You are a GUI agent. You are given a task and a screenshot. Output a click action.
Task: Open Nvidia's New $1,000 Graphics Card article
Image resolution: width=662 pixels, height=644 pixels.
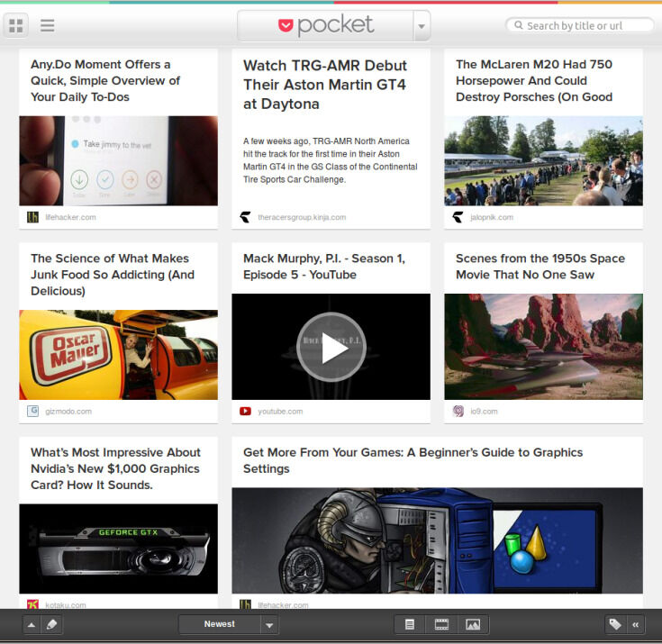(115, 468)
